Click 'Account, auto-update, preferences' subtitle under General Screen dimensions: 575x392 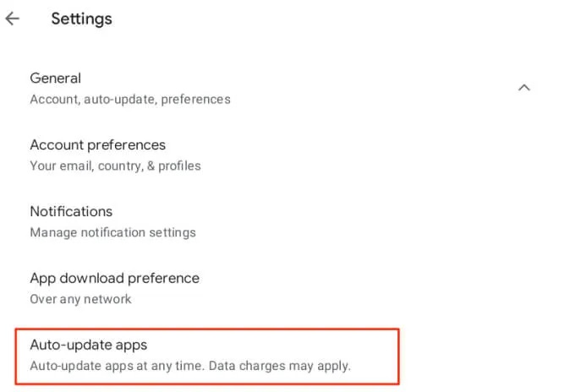point(130,100)
